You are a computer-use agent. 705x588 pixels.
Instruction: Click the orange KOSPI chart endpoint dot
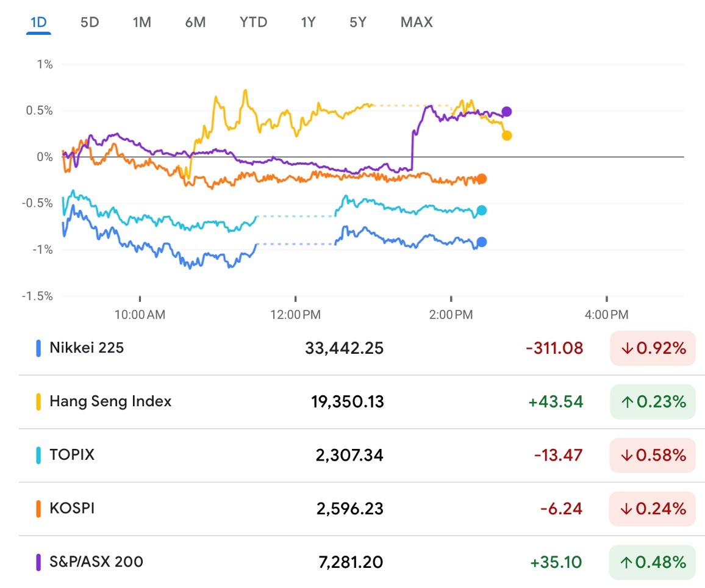point(482,179)
